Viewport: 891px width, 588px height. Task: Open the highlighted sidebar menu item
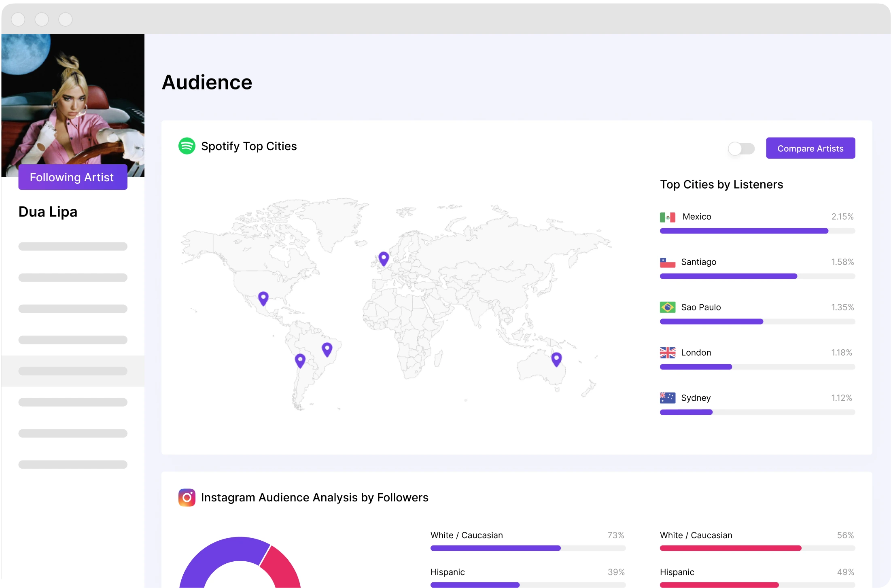(73, 371)
